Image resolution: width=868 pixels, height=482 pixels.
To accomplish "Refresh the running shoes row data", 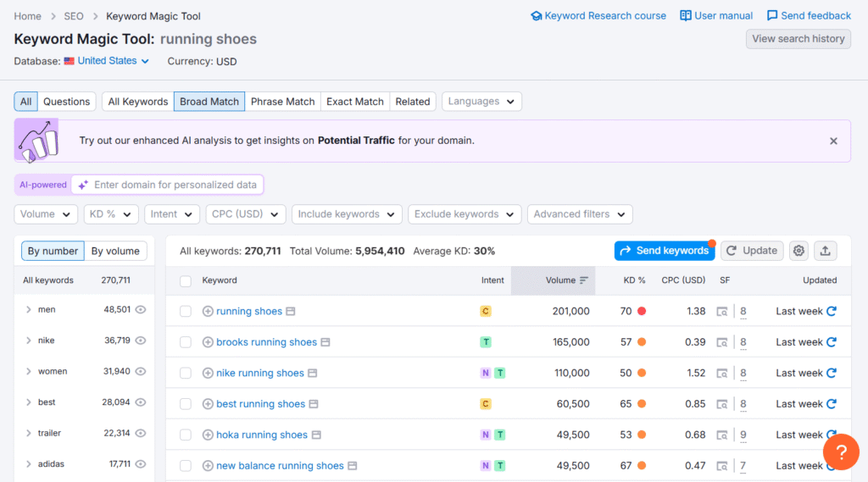I will tap(832, 312).
